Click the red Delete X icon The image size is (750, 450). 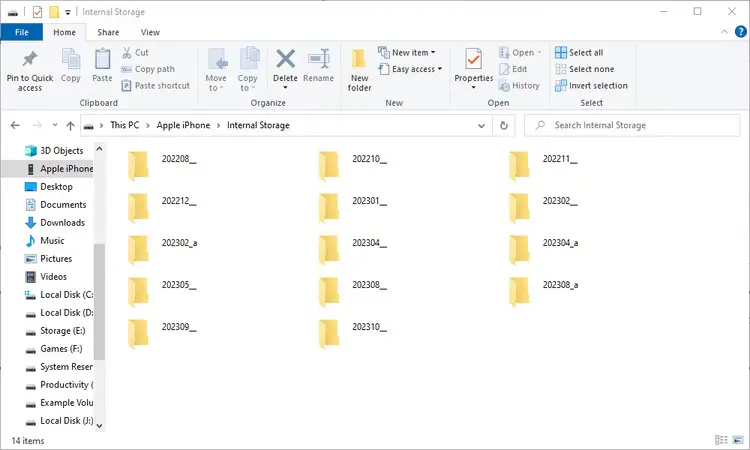[285, 59]
